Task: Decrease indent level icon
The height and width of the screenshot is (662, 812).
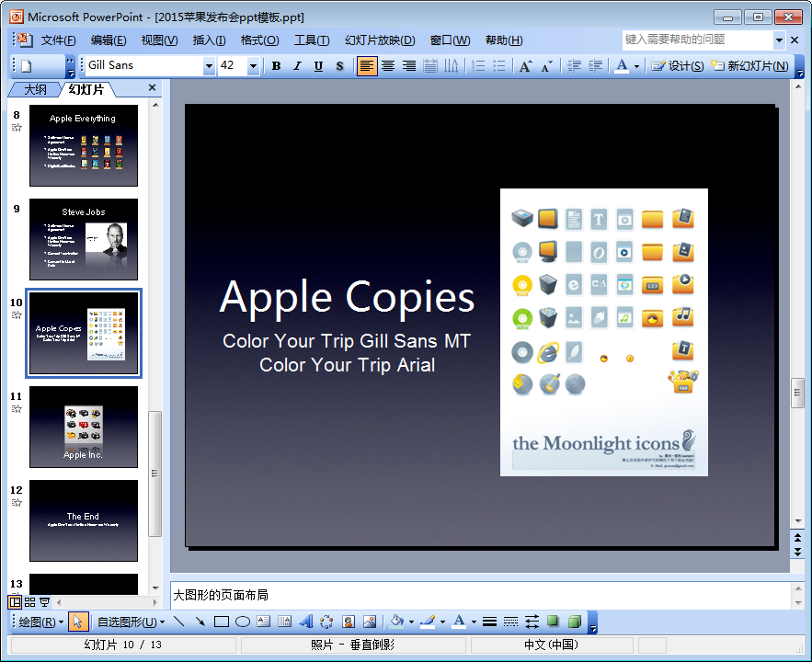Action: point(574,65)
